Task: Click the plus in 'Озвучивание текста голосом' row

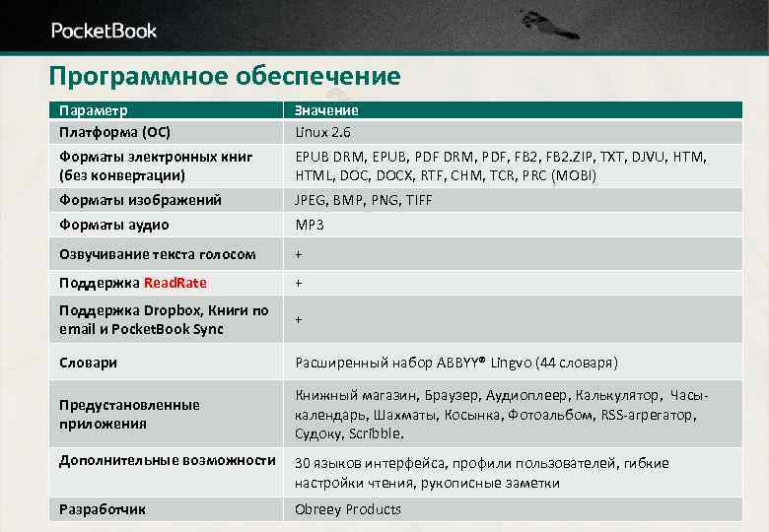Action: coord(298,255)
